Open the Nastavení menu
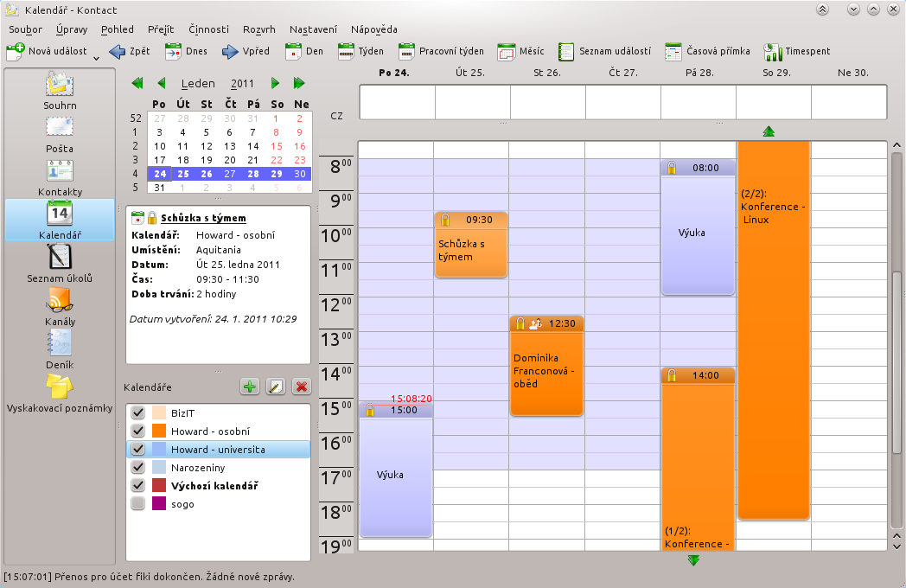The image size is (906, 588). [x=313, y=29]
